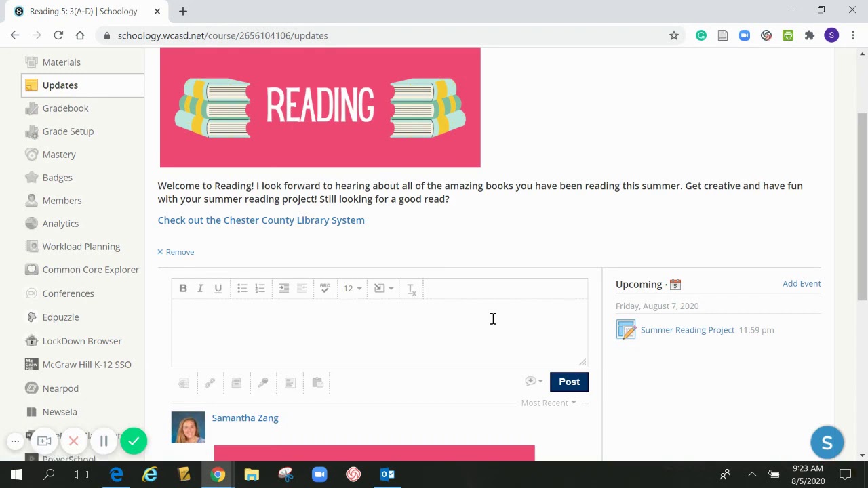
Task: Apply italic formatting in the editor
Action: coord(201,289)
